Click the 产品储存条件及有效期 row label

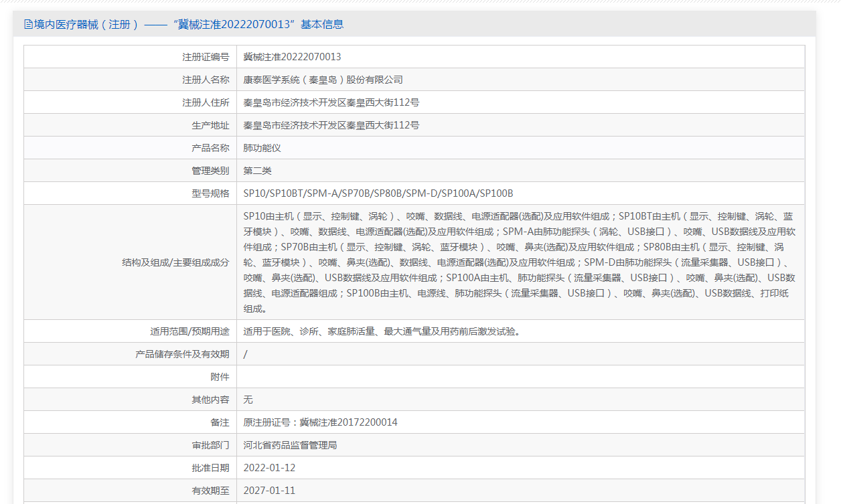click(182, 354)
